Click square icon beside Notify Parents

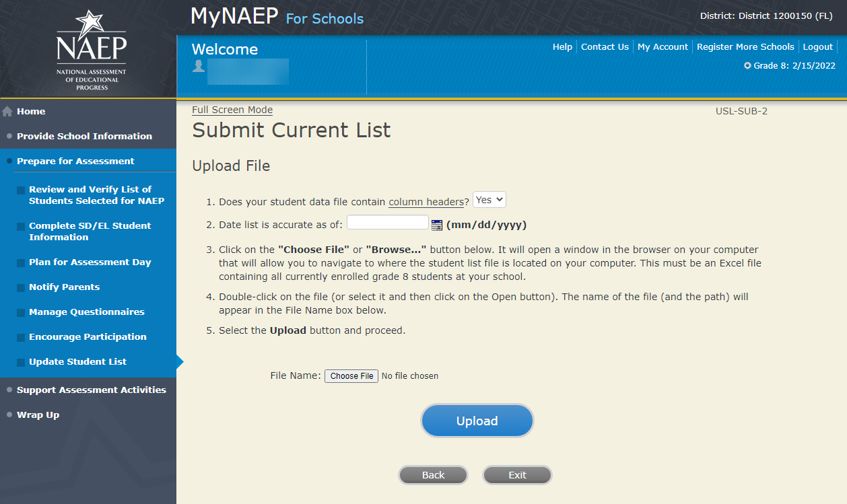(21, 288)
